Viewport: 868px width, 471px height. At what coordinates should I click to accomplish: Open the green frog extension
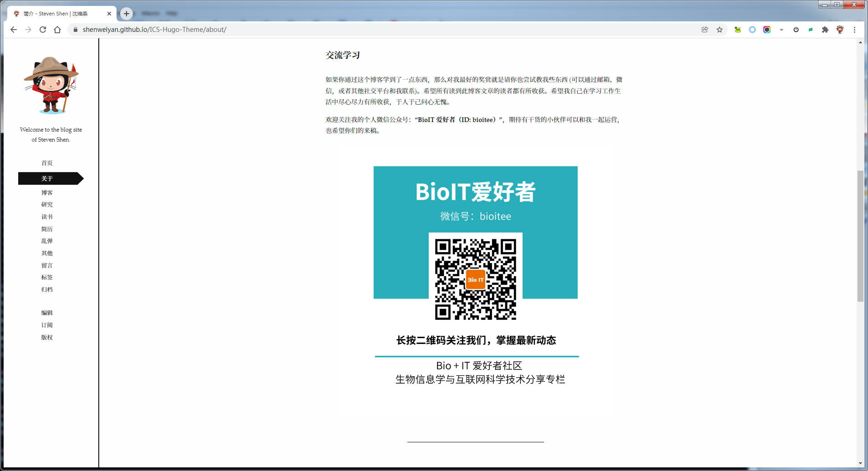(738, 30)
